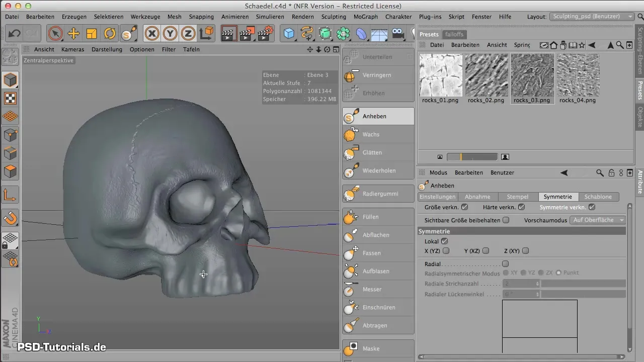Click the Presets panel search magnifier
Viewport: 644px width, 362px height.
620,45
